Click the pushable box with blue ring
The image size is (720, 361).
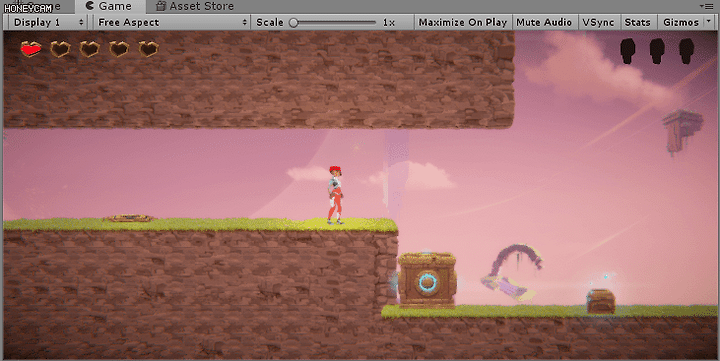(x=427, y=280)
